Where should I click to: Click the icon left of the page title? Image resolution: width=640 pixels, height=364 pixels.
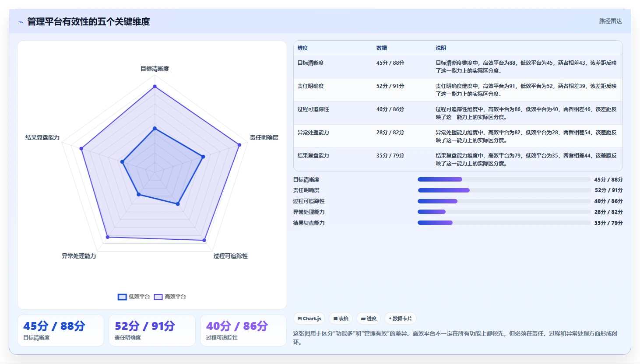[x=21, y=22]
